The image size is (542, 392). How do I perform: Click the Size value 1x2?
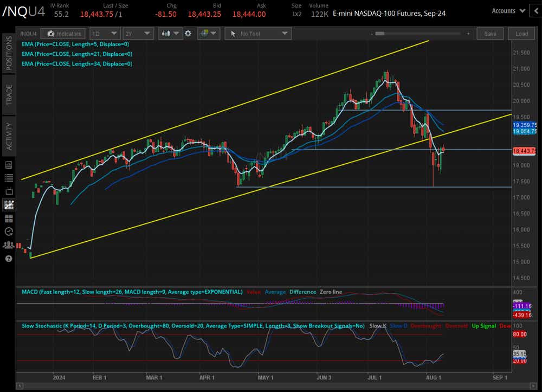pos(296,14)
